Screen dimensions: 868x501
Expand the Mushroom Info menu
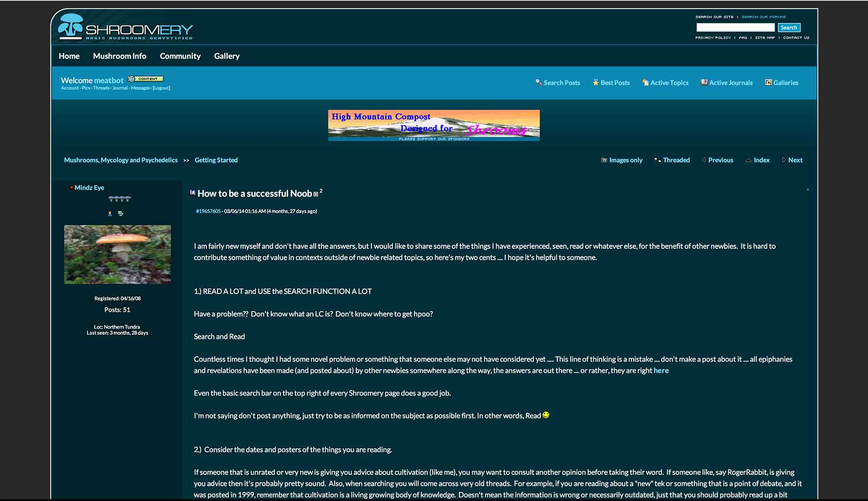pyautogui.click(x=119, y=56)
